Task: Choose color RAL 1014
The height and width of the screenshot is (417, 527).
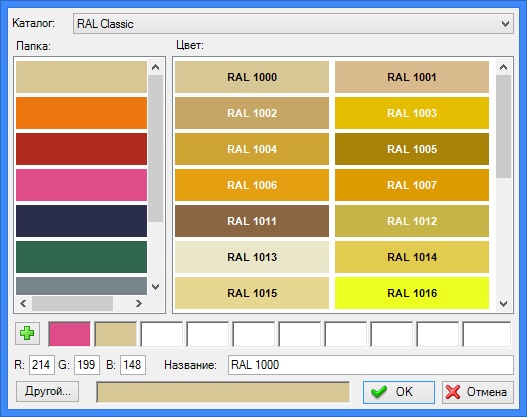Action: click(412, 257)
